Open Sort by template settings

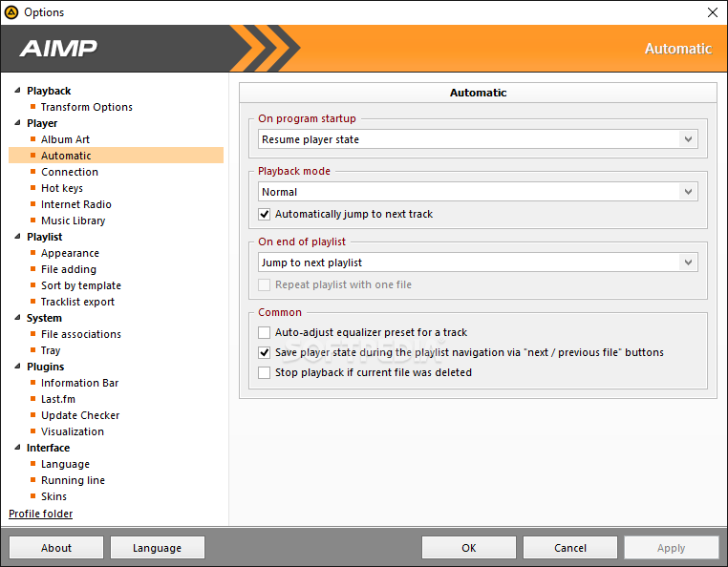[x=81, y=285]
